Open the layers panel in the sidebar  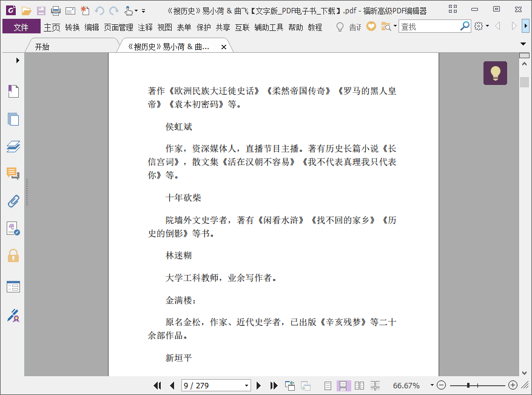[x=13, y=147]
